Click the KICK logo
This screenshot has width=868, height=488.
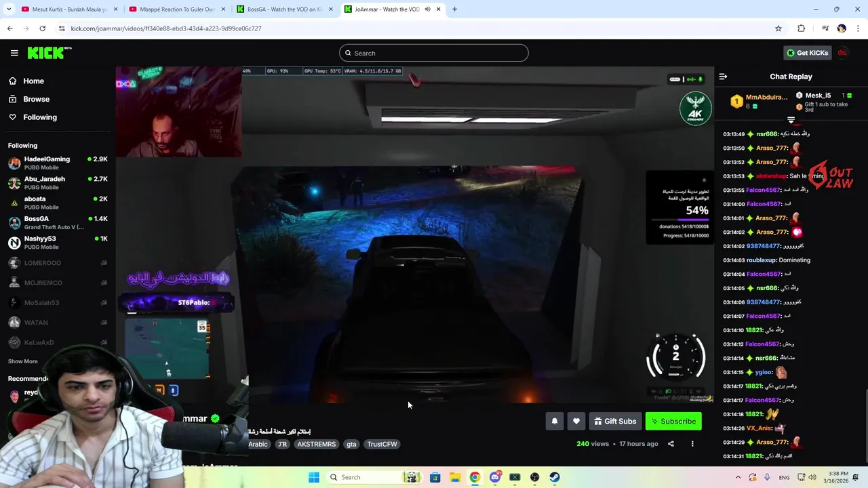[50, 53]
